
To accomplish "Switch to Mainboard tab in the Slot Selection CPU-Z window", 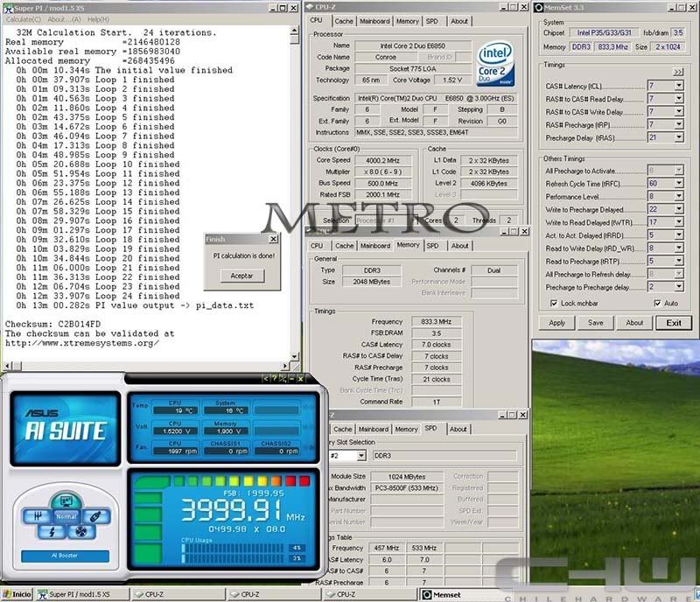I will (374, 429).
